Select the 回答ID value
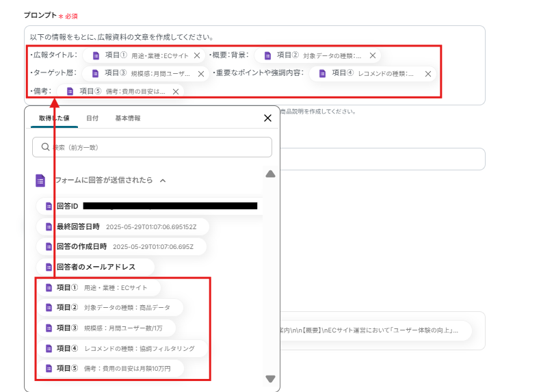The height and width of the screenshot is (392, 554). [x=150, y=206]
